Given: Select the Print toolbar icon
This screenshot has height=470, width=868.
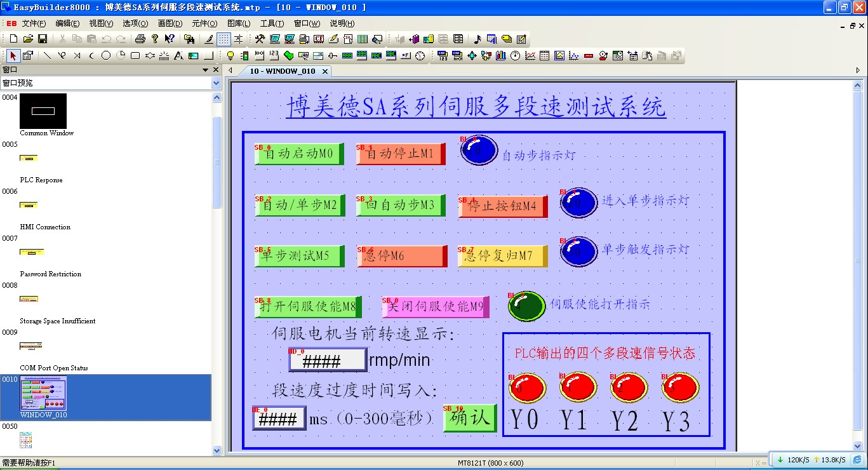Looking at the screenshot, I should click(x=140, y=39).
